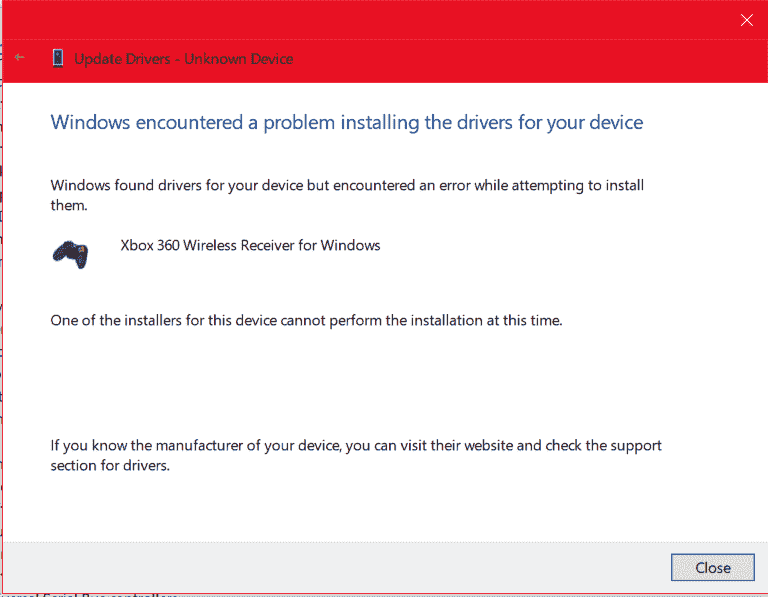Click the "Windows encountered a problem" heading
Screen dimensions: 768x597
point(347,122)
